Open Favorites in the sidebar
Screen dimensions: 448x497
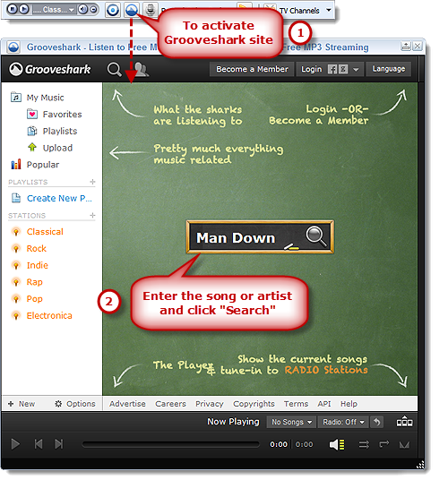pyautogui.click(x=62, y=114)
